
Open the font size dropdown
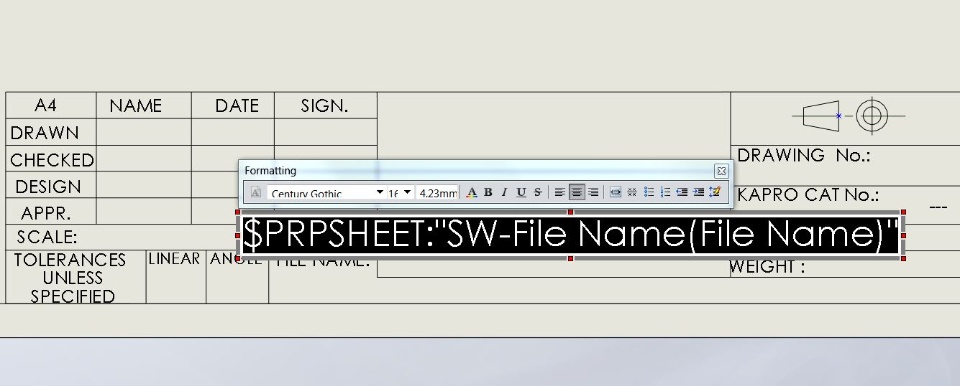click(408, 192)
